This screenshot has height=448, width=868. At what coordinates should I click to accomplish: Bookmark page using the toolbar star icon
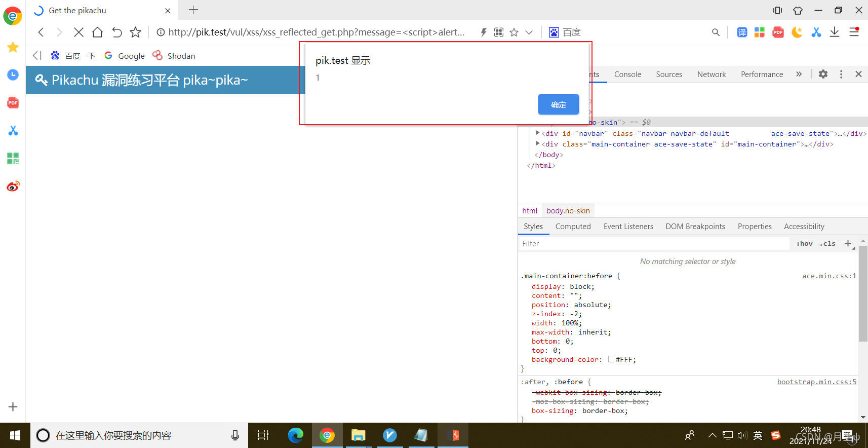135,32
